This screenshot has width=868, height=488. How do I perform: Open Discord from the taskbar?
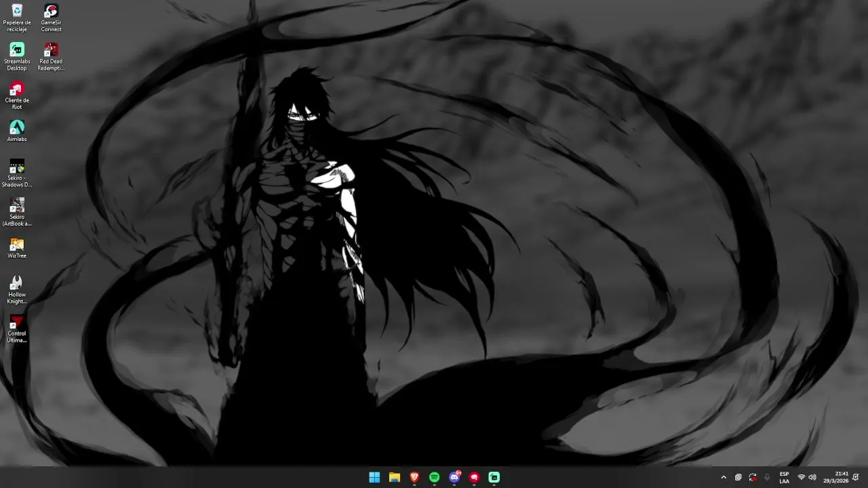pos(454,477)
